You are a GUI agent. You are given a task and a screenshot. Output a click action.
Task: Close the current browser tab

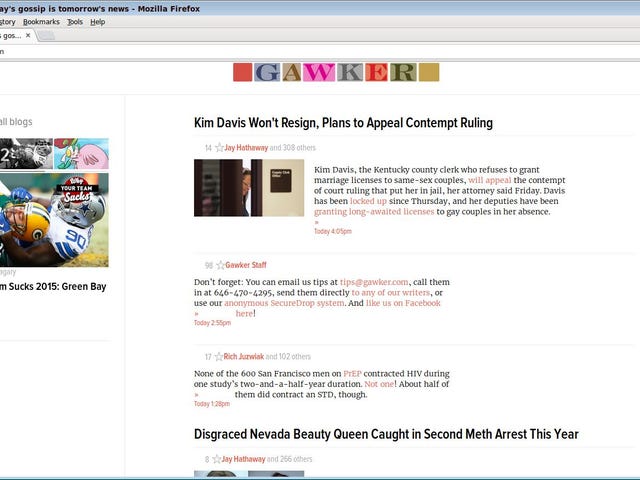tap(28, 36)
